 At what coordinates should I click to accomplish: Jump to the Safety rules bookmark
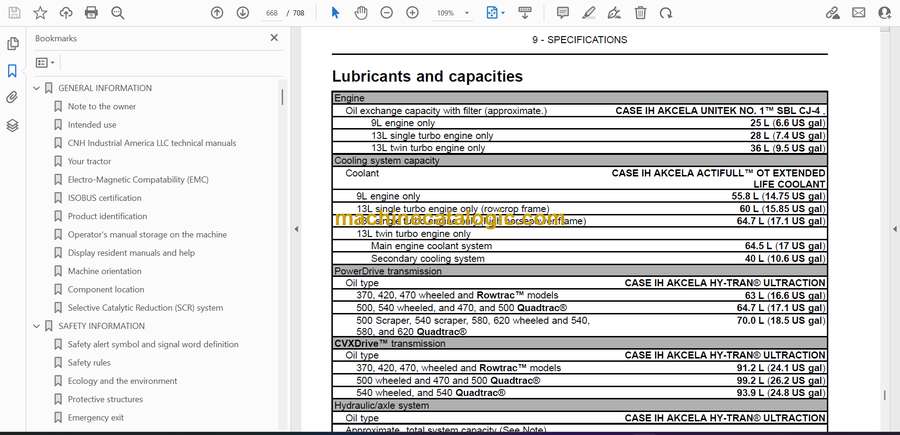click(x=89, y=363)
